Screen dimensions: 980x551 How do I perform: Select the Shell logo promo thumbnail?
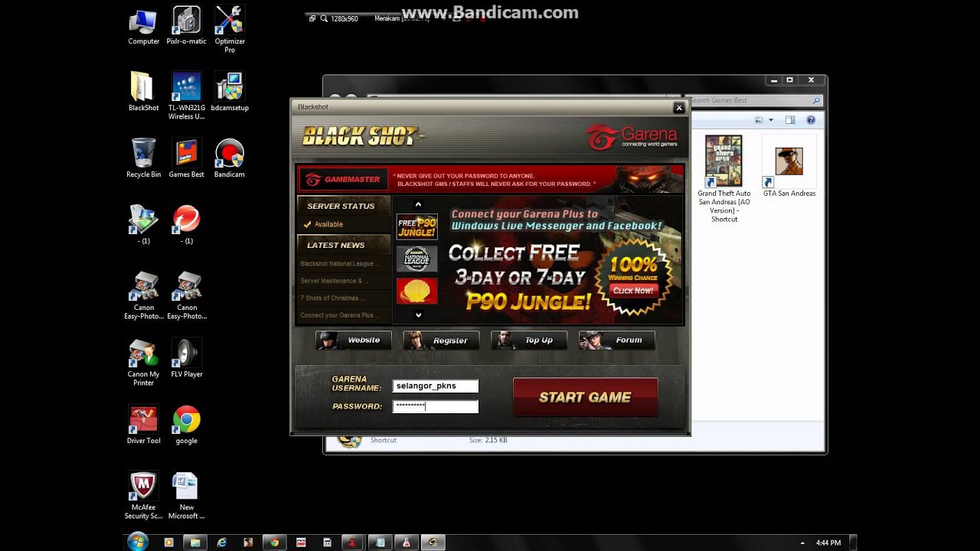coord(417,292)
